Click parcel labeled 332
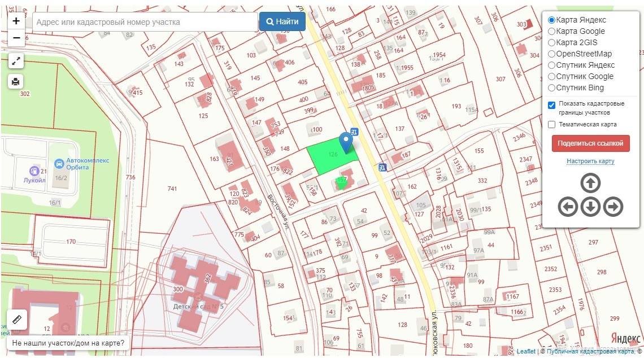 [x=482, y=181]
